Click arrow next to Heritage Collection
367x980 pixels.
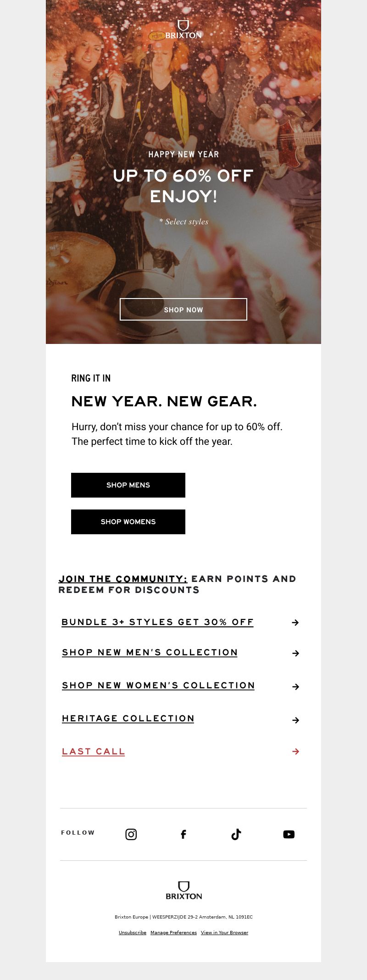pos(296,720)
